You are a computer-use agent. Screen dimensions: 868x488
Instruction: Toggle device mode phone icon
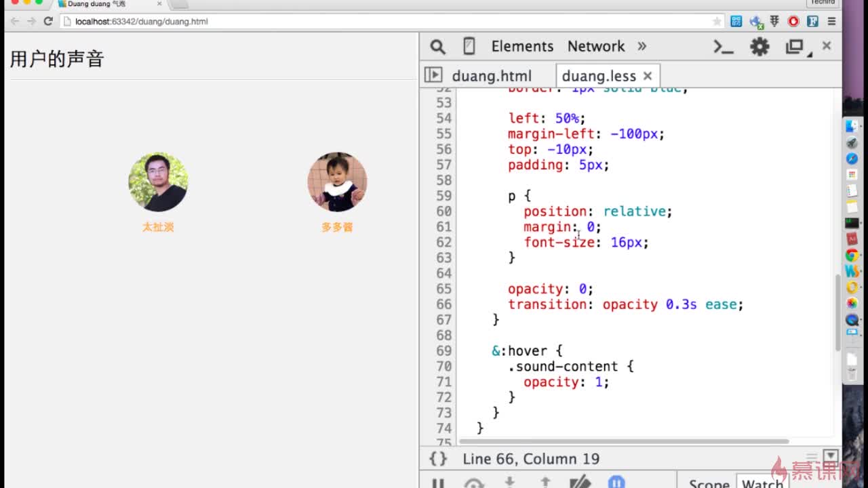[469, 46]
